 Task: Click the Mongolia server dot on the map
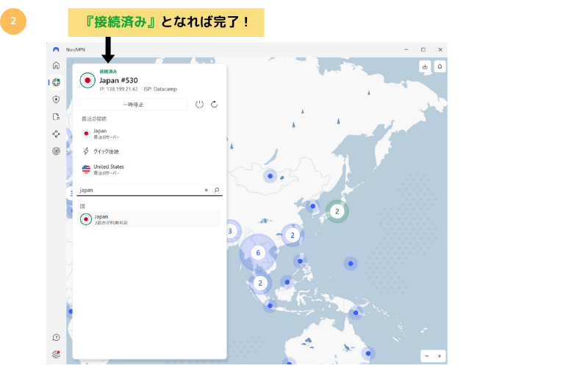270,176
